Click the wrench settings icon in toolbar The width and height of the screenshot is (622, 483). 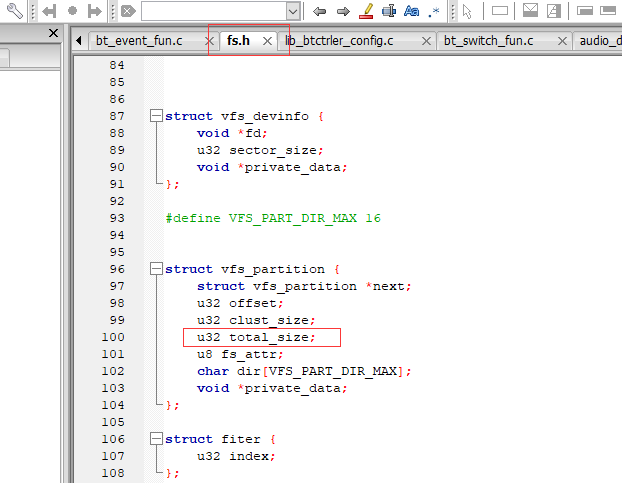coord(15,11)
